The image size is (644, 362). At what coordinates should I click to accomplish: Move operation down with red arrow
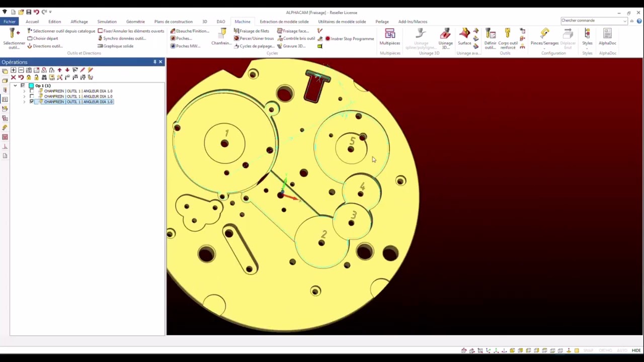tap(67, 70)
